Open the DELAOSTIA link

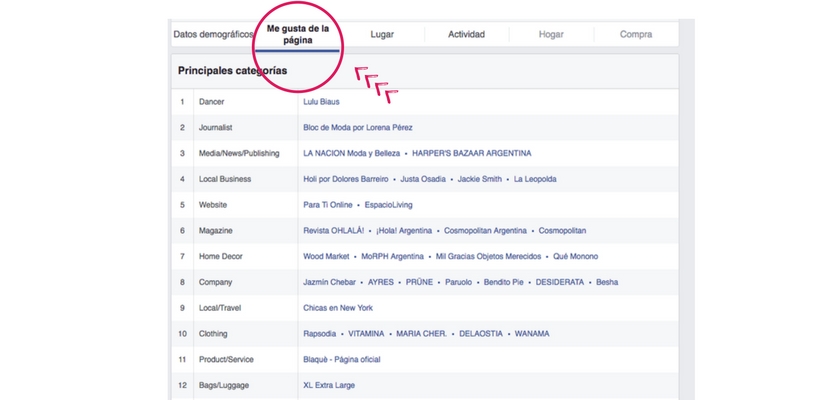481,334
